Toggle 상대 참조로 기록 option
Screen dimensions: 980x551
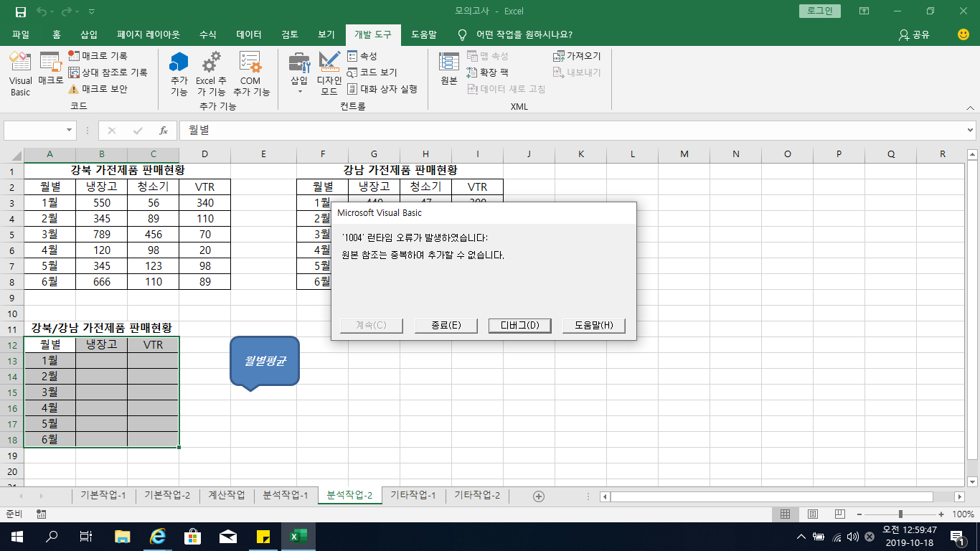(x=108, y=72)
